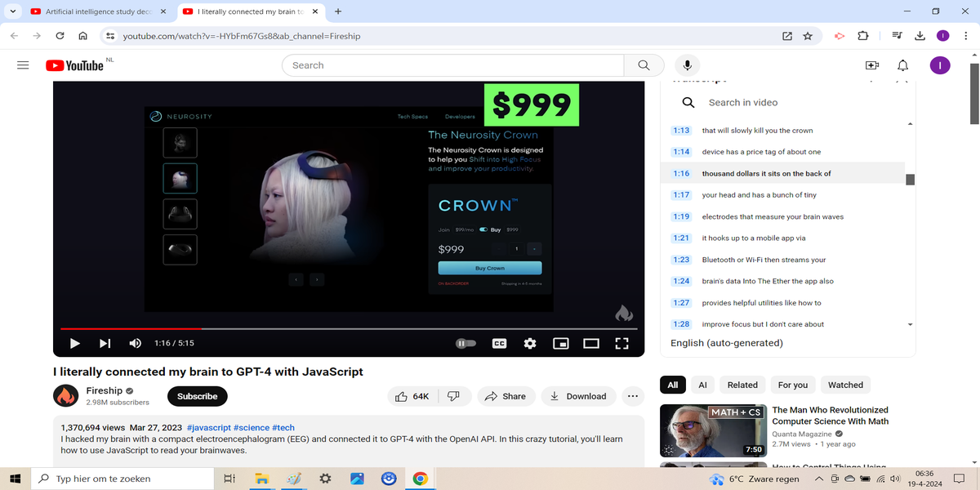Open the Chrome extensions puzzle icon

tap(863, 36)
